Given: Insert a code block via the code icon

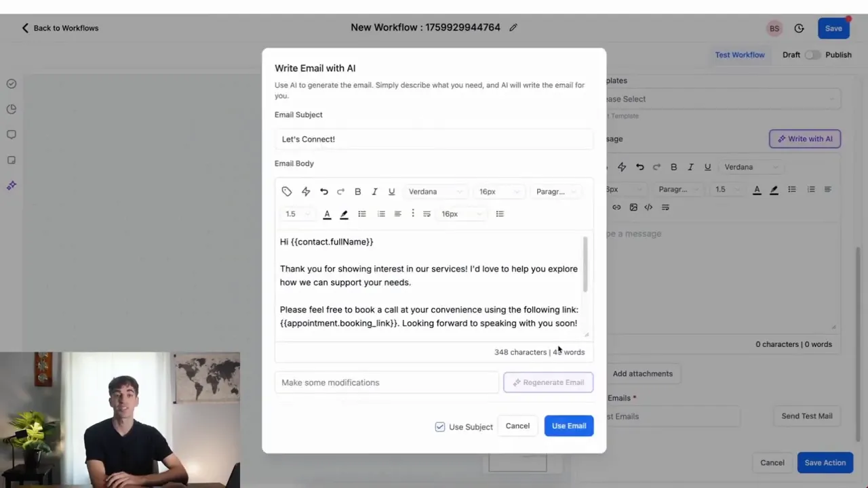Looking at the screenshot, I should [x=648, y=207].
